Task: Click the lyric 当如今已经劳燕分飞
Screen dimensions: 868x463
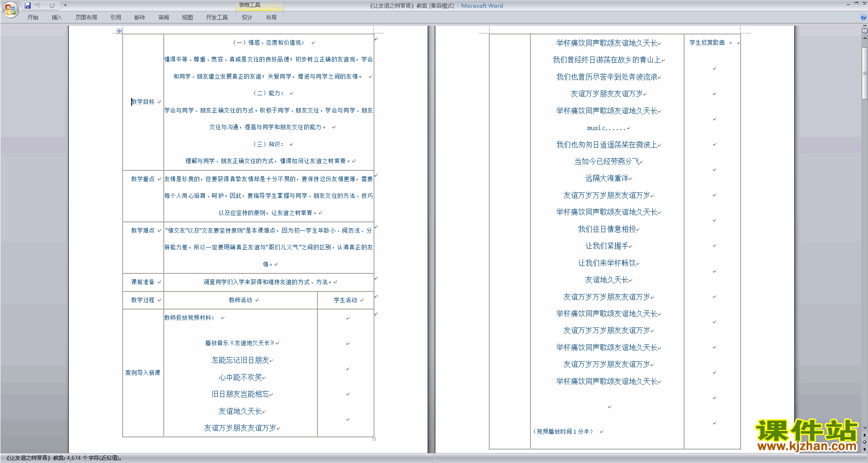Action: point(607,161)
